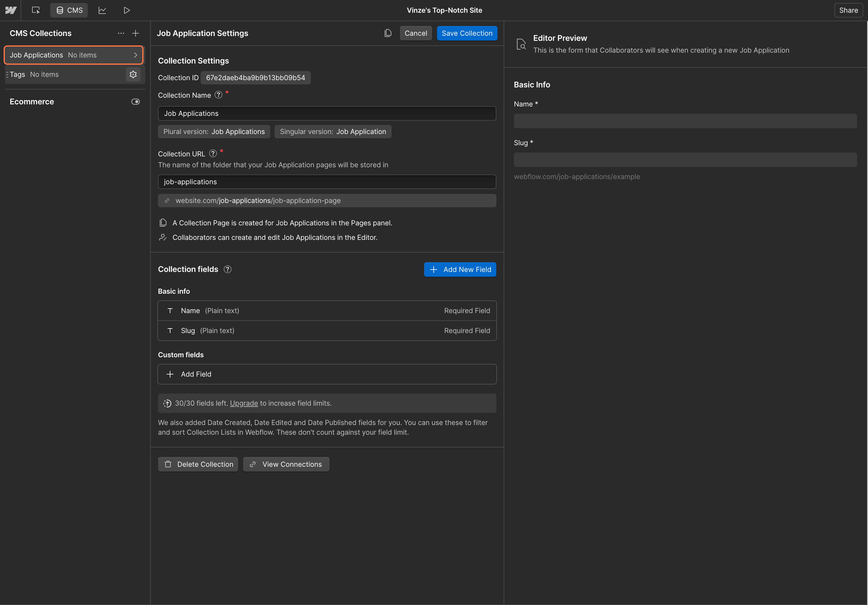Open Tags collection settings gear
Screen dimensions: 868x605
point(133,74)
